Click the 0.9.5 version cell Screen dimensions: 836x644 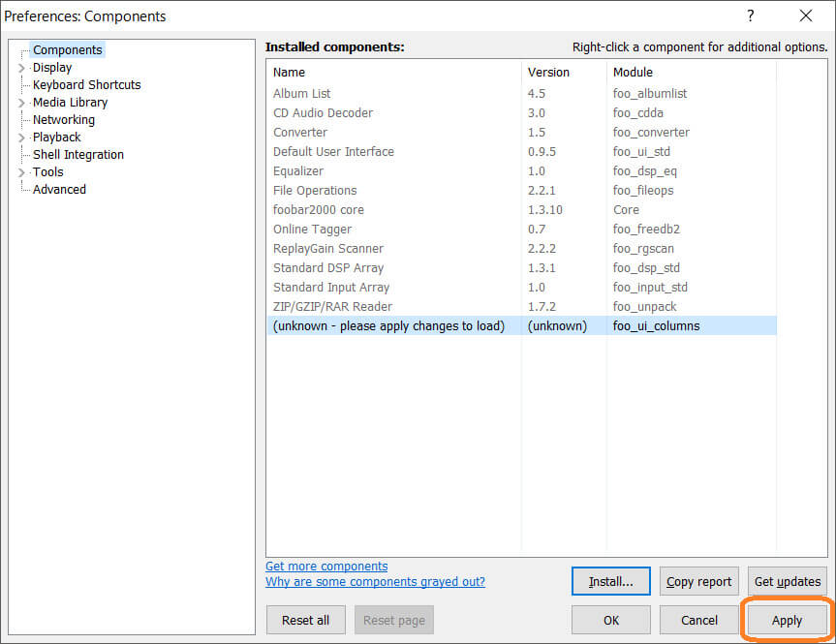(x=542, y=151)
